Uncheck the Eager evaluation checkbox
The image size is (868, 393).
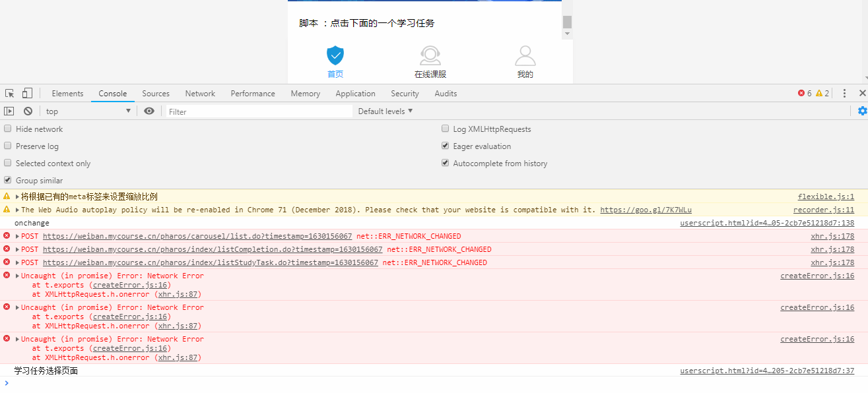pos(446,146)
